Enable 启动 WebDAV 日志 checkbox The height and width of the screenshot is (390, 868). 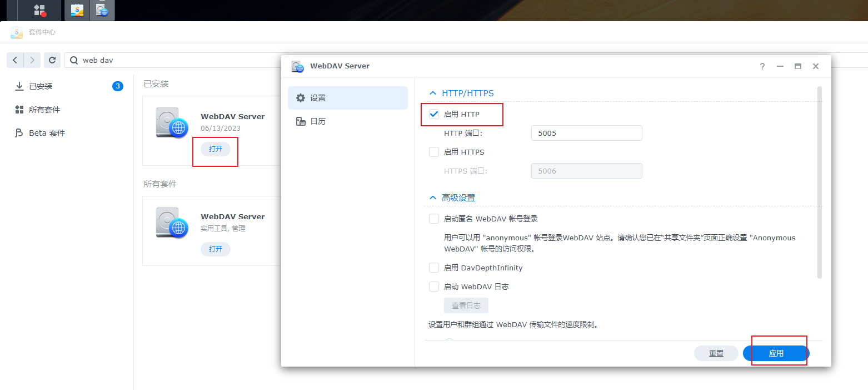[x=434, y=287]
